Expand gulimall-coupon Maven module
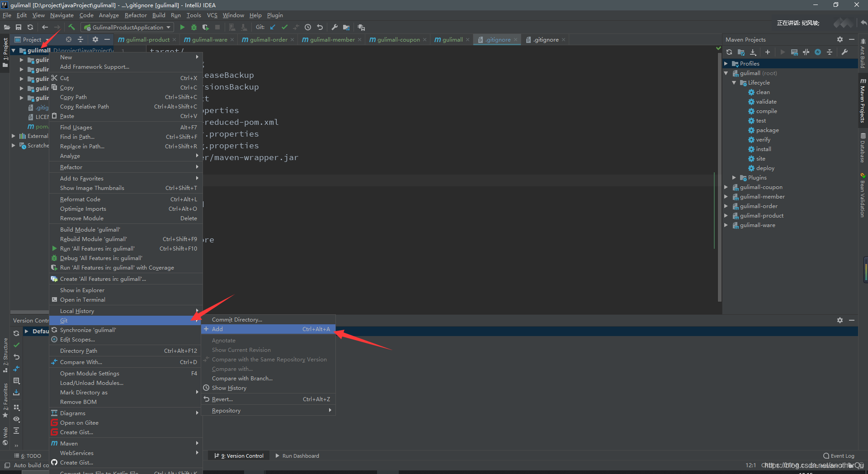 [x=726, y=187]
